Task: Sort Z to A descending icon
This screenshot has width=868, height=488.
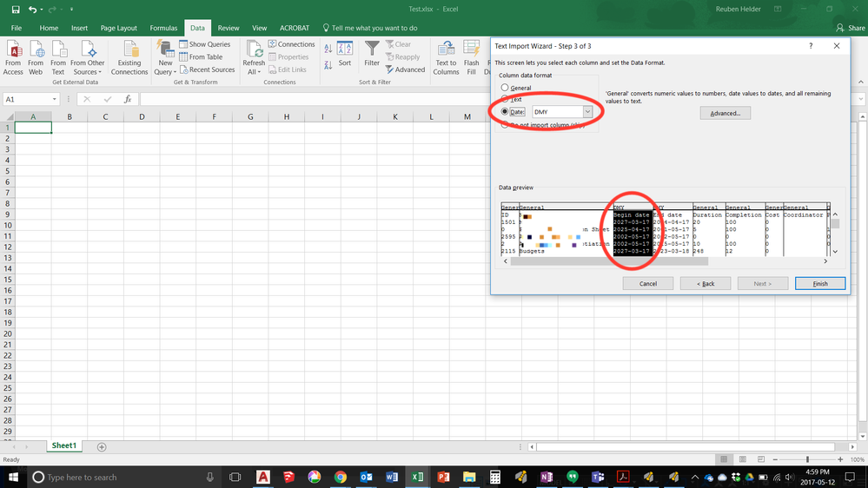Action: [328, 65]
